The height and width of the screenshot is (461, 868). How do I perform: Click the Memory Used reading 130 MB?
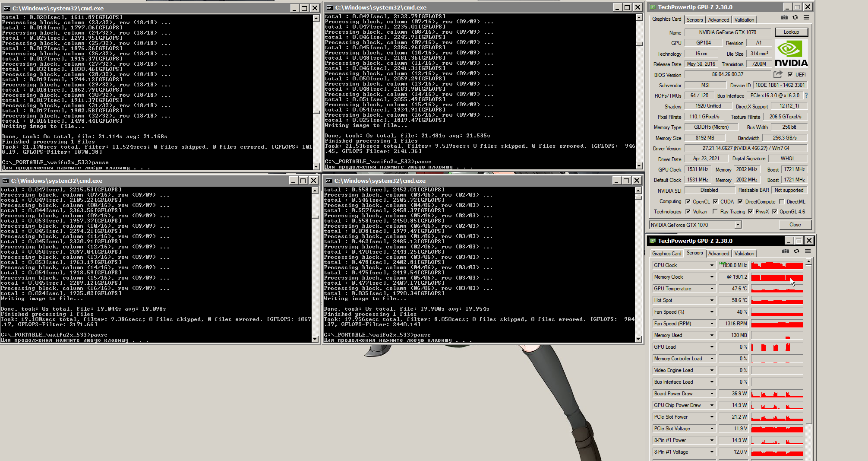733,335
